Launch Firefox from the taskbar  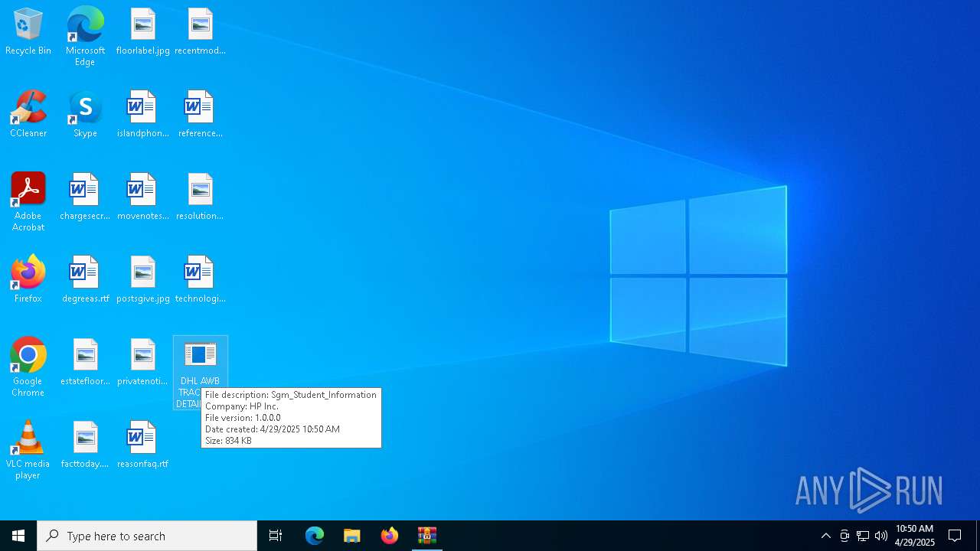(x=390, y=536)
